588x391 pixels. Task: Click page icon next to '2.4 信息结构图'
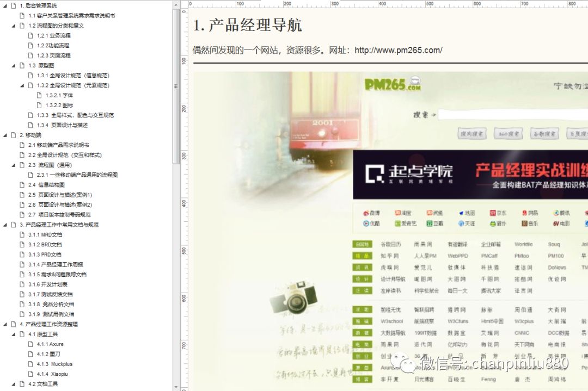click(x=22, y=185)
